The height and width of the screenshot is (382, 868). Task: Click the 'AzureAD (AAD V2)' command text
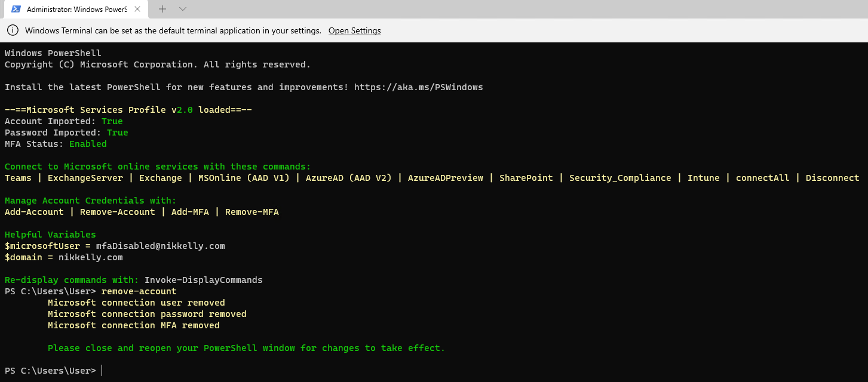pos(348,178)
